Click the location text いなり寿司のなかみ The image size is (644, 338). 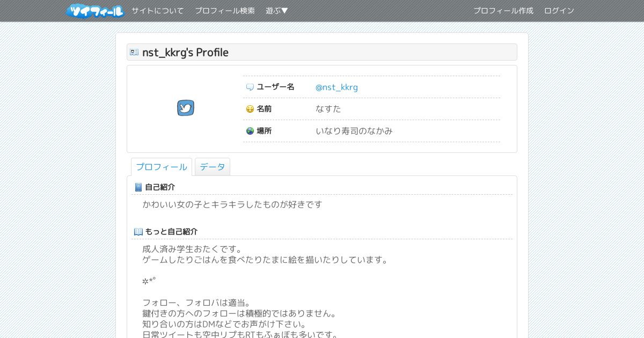click(354, 131)
